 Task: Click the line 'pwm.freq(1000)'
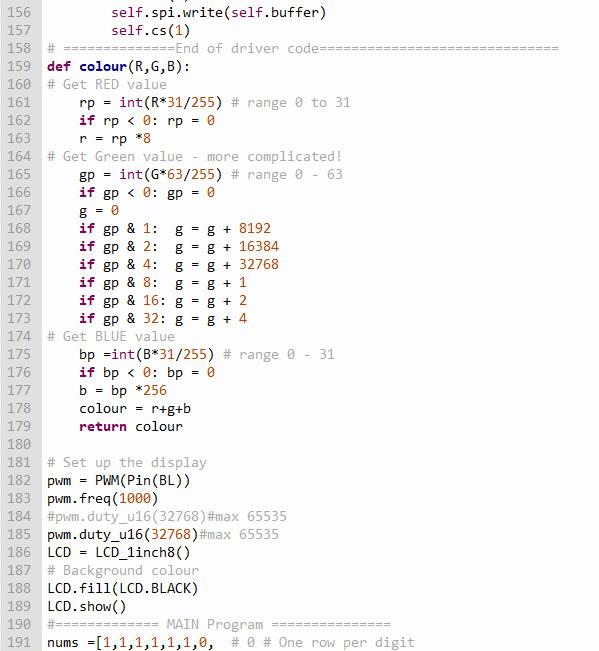[103, 499]
